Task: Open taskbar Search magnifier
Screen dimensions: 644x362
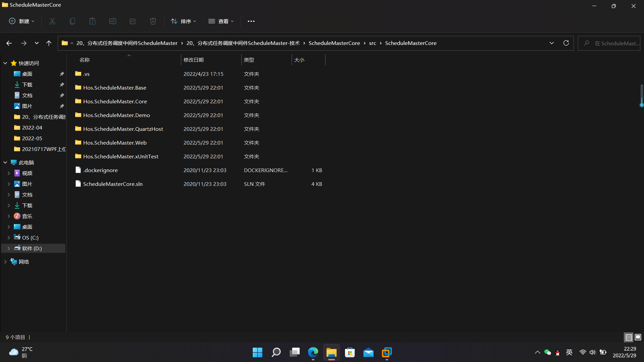Action: [x=276, y=352]
